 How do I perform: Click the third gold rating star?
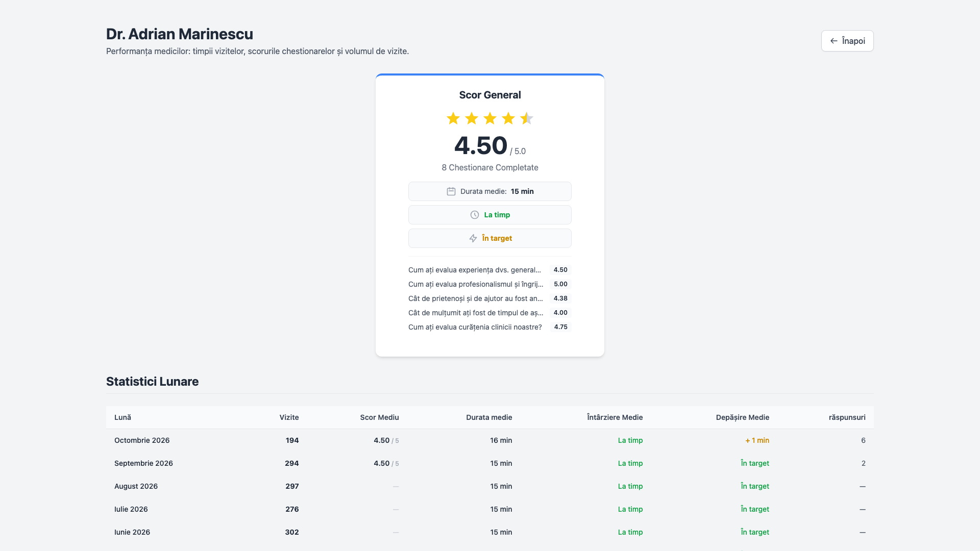[490, 118]
